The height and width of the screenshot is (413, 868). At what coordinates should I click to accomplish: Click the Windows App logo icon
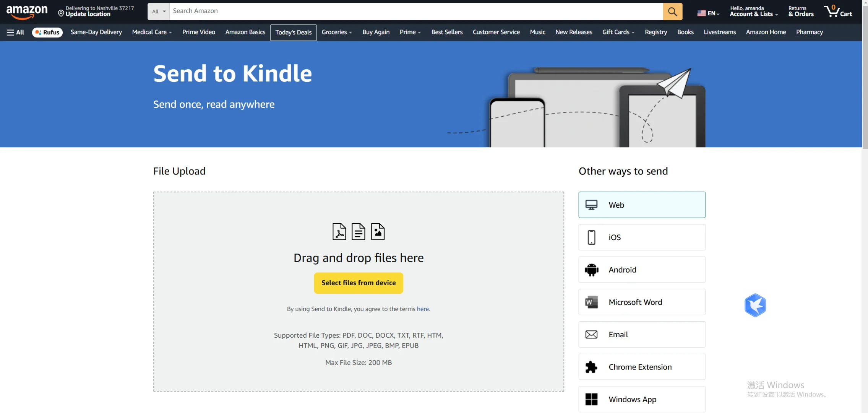tap(591, 399)
